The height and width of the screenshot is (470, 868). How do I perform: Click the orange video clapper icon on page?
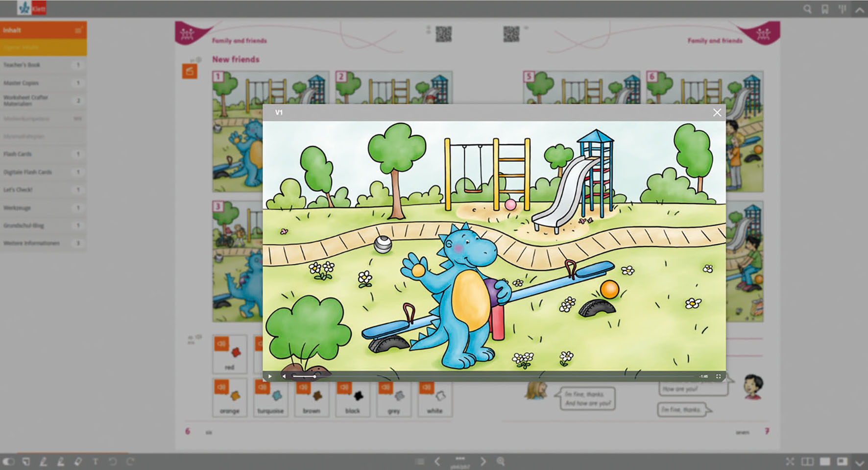pyautogui.click(x=190, y=72)
